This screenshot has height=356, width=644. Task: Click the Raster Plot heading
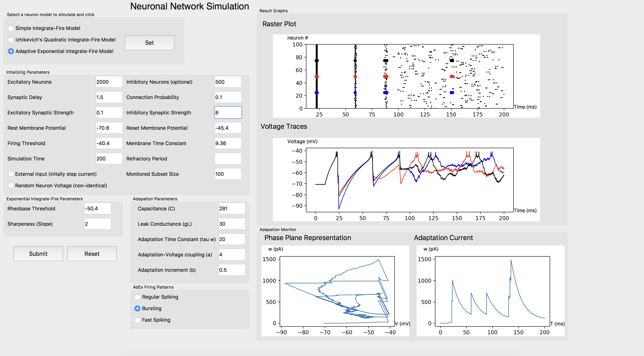click(279, 24)
